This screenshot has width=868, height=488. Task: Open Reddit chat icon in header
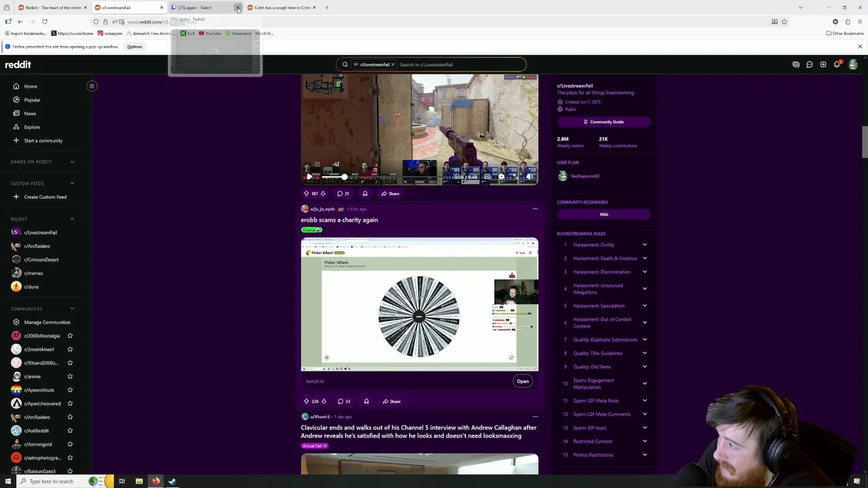pyautogui.click(x=810, y=64)
